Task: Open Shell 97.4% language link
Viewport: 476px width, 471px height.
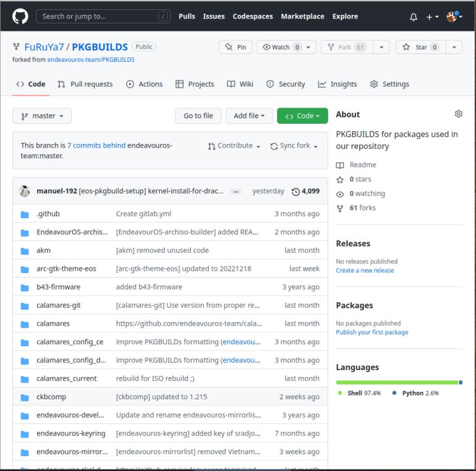Action: [359, 393]
